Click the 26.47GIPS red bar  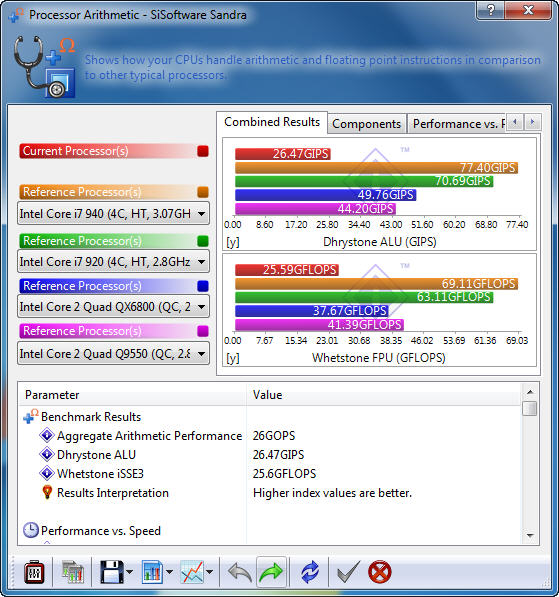click(283, 154)
